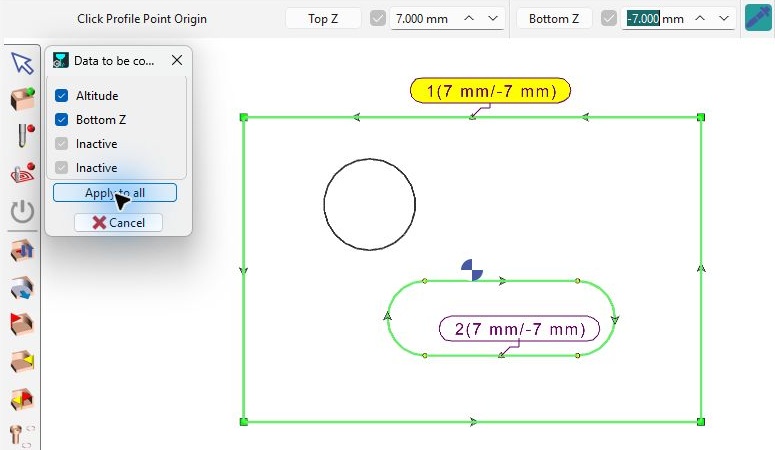Open the stock box icon with green dot
The width and height of the screenshot is (775, 450).
point(22,99)
